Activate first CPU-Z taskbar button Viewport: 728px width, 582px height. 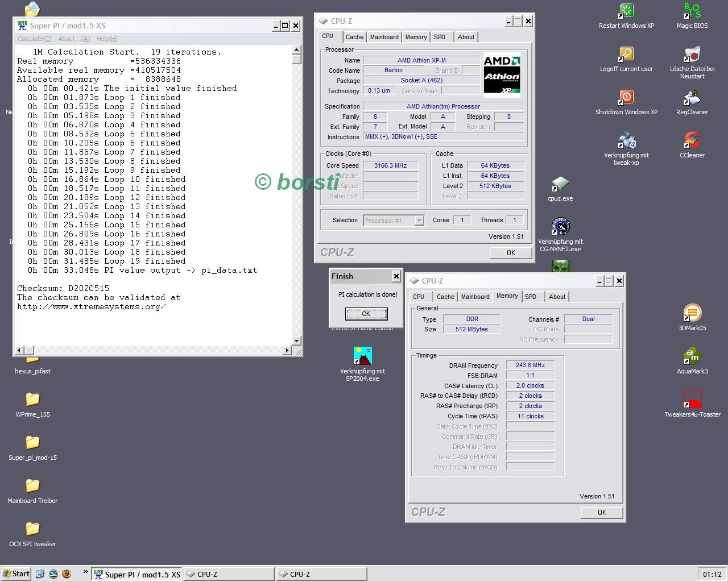point(229,574)
